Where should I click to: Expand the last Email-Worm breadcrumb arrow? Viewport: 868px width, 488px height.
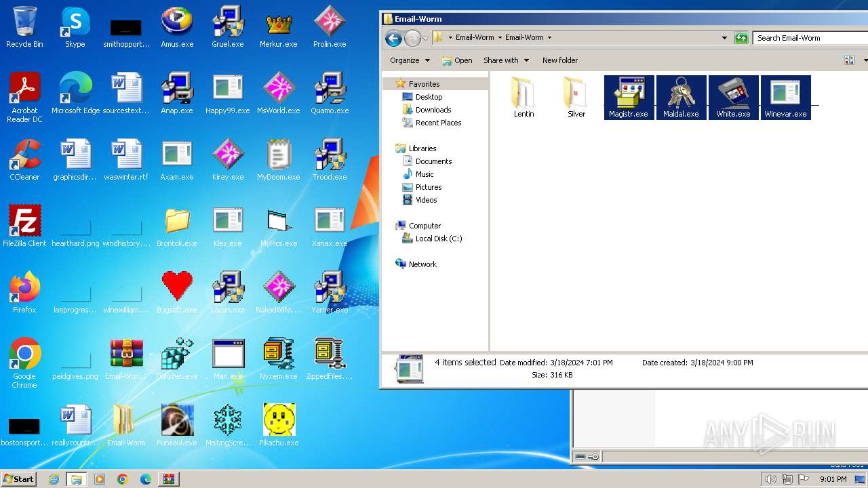pos(549,38)
